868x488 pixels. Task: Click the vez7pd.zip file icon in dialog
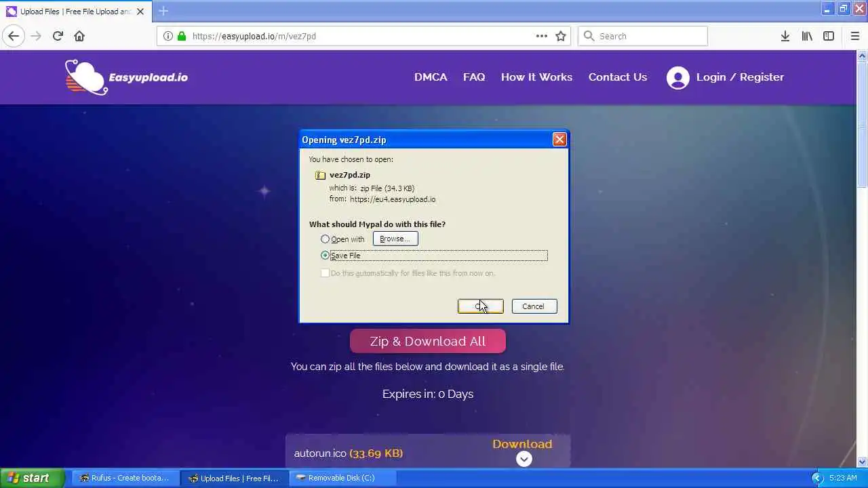click(320, 175)
